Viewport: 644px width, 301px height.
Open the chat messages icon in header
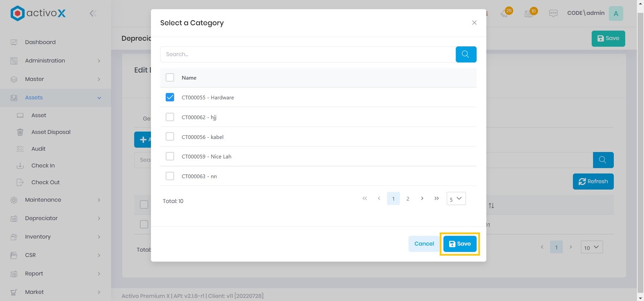point(553,13)
